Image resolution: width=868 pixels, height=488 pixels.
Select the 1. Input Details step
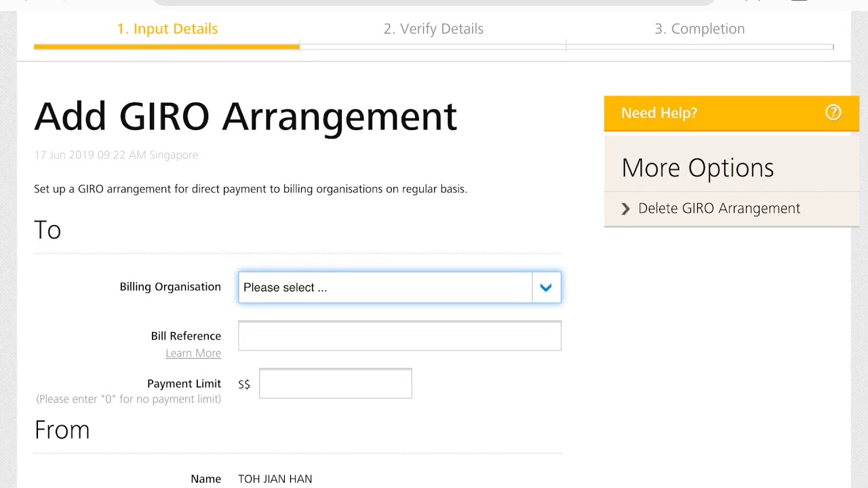click(167, 28)
